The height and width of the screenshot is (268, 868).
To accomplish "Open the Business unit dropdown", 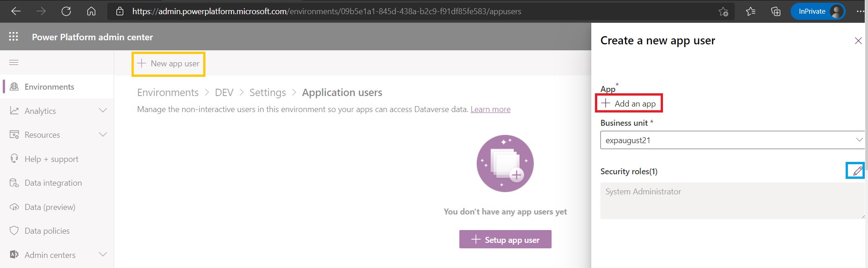I will tap(732, 140).
